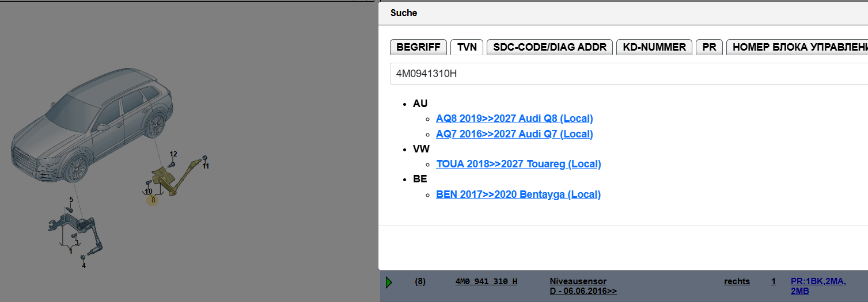This screenshot has width=868, height=302.
Task: Open the PR search tab
Action: point(709,47)
